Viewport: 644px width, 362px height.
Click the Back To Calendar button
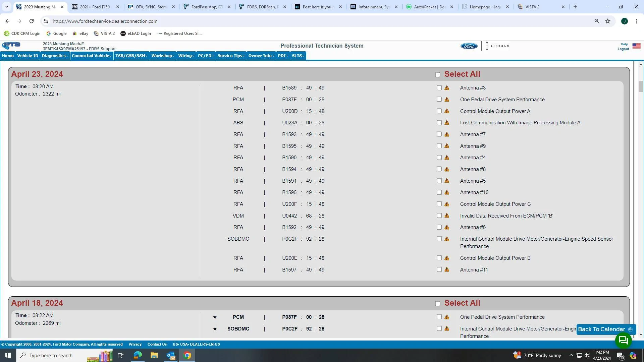pos(606,329)
